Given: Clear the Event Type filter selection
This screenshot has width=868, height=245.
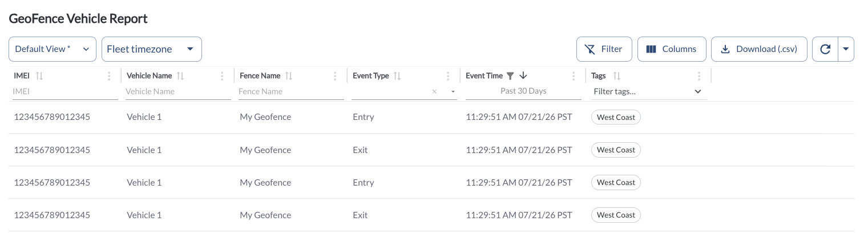Looking at the screenshot, I should 434,91.
